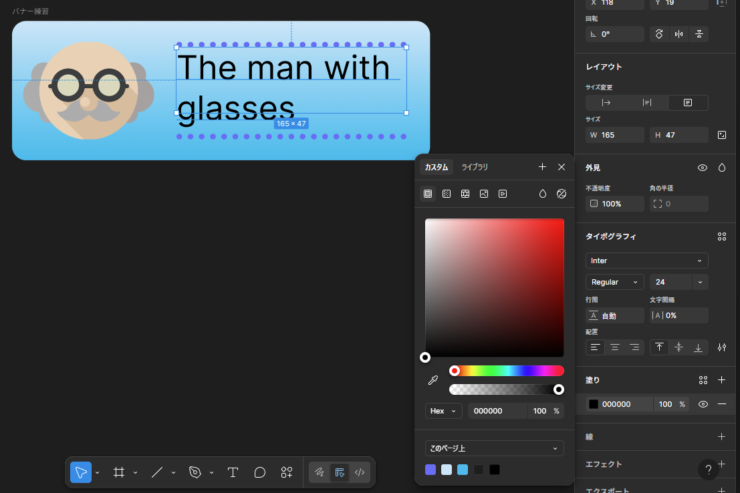The image size is (740, 493).
Task: Select the カスタム tab in color picker
Action: click(x=436, y=167)
